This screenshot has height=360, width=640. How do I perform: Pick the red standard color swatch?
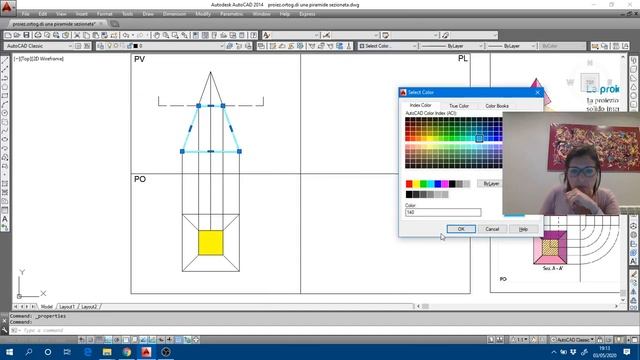409,184
